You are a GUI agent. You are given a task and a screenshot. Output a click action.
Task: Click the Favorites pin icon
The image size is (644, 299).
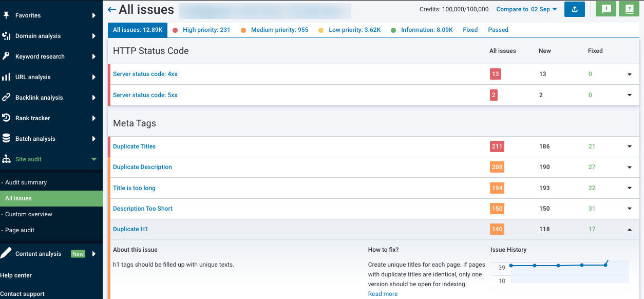click(x=6, y=15)
